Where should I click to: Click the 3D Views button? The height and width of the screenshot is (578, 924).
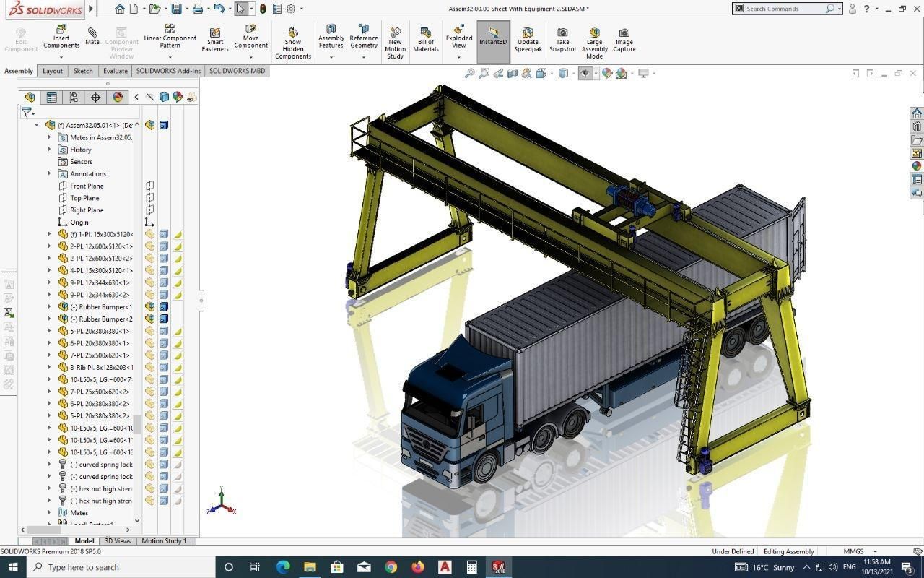(x=118, y=540)
